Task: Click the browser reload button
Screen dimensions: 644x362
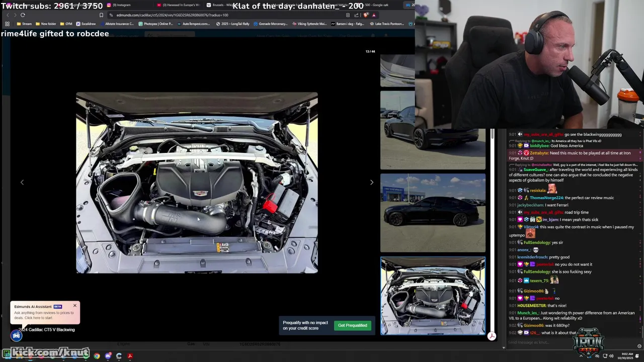Action: (23, 15)
